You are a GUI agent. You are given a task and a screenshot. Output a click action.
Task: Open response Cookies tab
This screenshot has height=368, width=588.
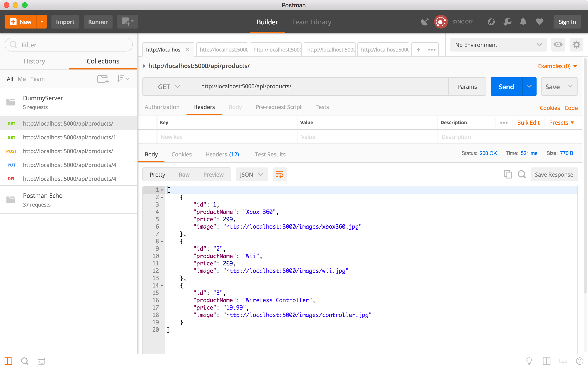pyautogui.click(x=181, y=154)
